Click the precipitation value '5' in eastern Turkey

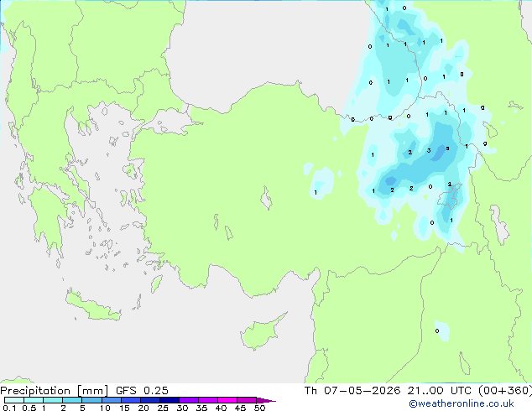pos(447,148)
